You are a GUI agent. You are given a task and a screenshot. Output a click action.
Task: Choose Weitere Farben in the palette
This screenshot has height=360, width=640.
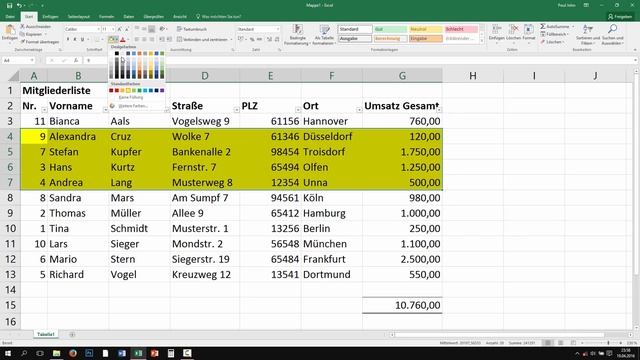coord(133,106)
